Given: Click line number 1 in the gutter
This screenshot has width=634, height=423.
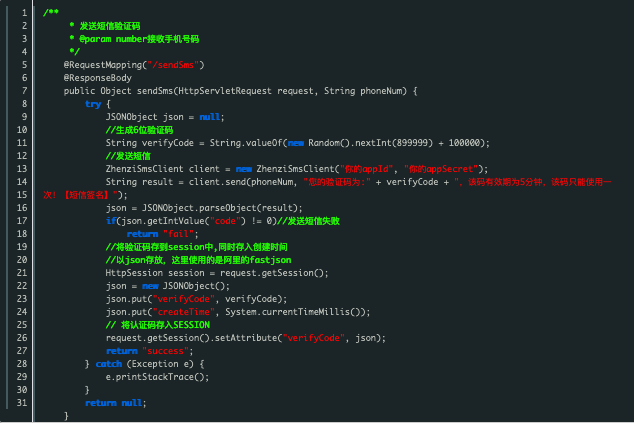Looking at the screenshot, I should pyautogui.click(x=22, y=11).
